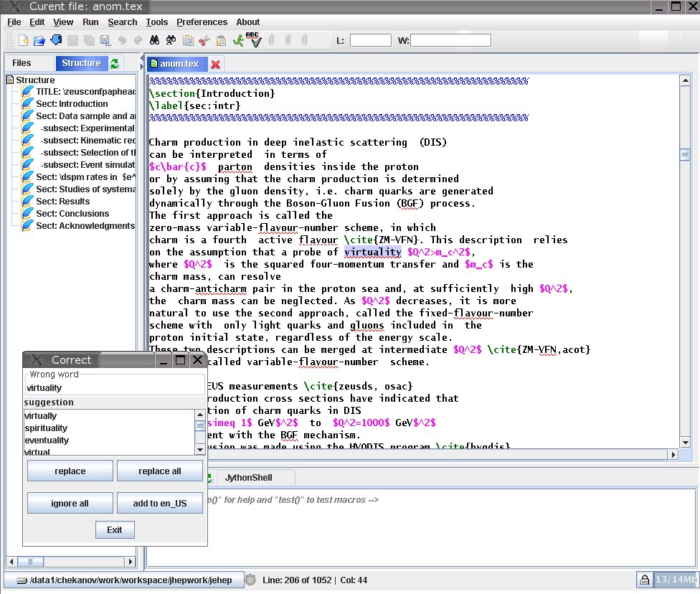700x594 pixels.
Task: Click the green running man icon
Action: 238,40
